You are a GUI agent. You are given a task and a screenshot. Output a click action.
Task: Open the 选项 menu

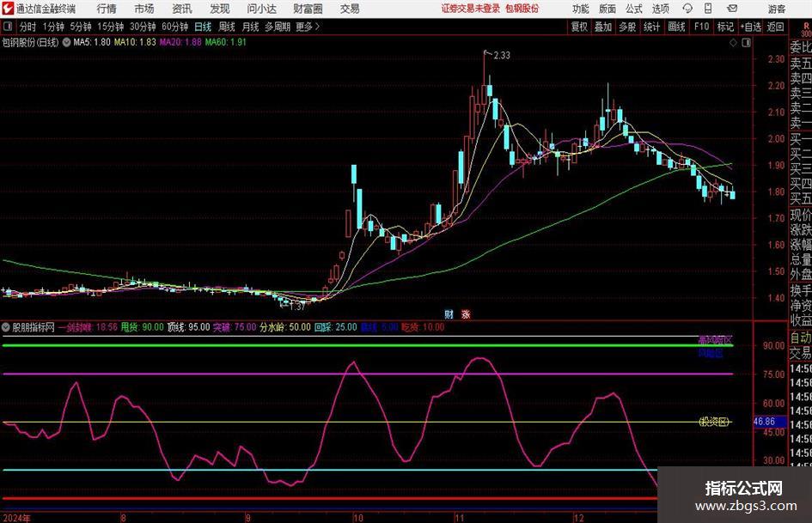pos(660,9)
